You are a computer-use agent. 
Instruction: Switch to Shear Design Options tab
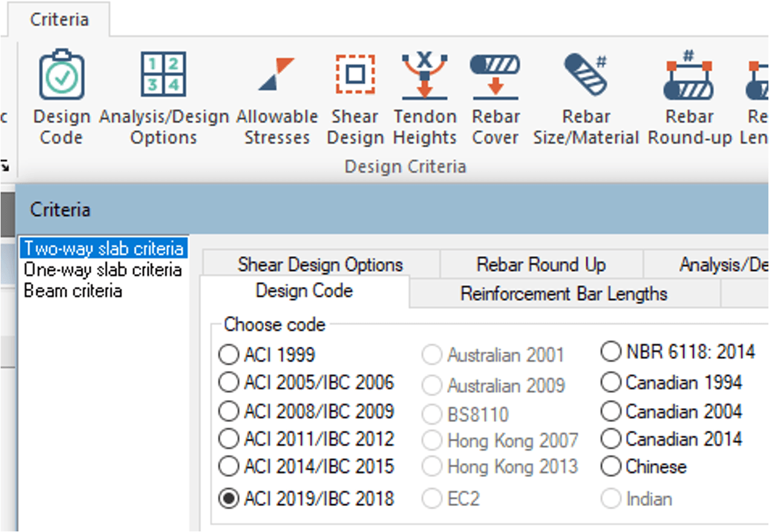(320, 264)
